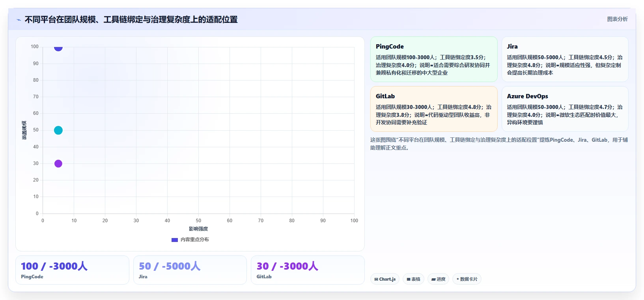This screenshot has width=644, height=300.
Task: Click the Jira caption under 50 / -5000人
Action: click(143, 277)
